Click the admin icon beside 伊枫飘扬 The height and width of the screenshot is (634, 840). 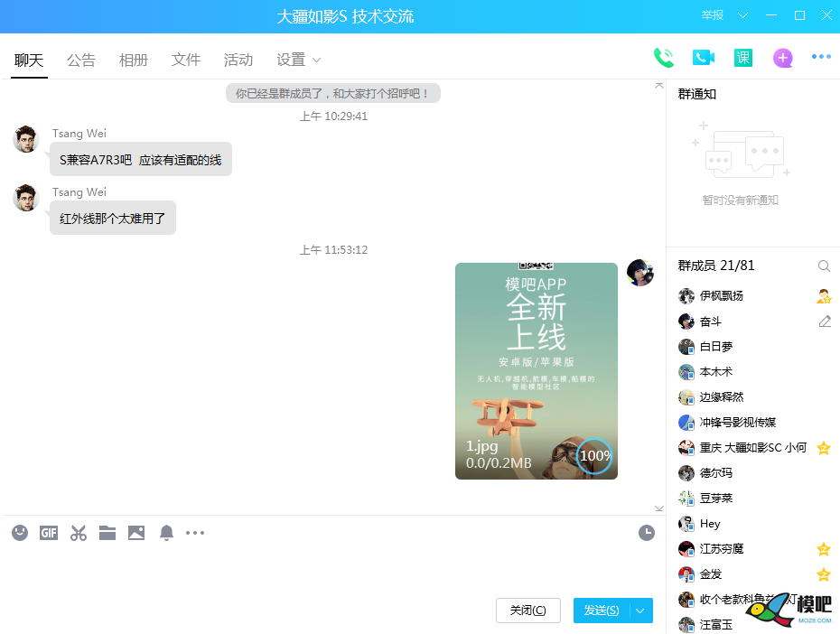824,296
